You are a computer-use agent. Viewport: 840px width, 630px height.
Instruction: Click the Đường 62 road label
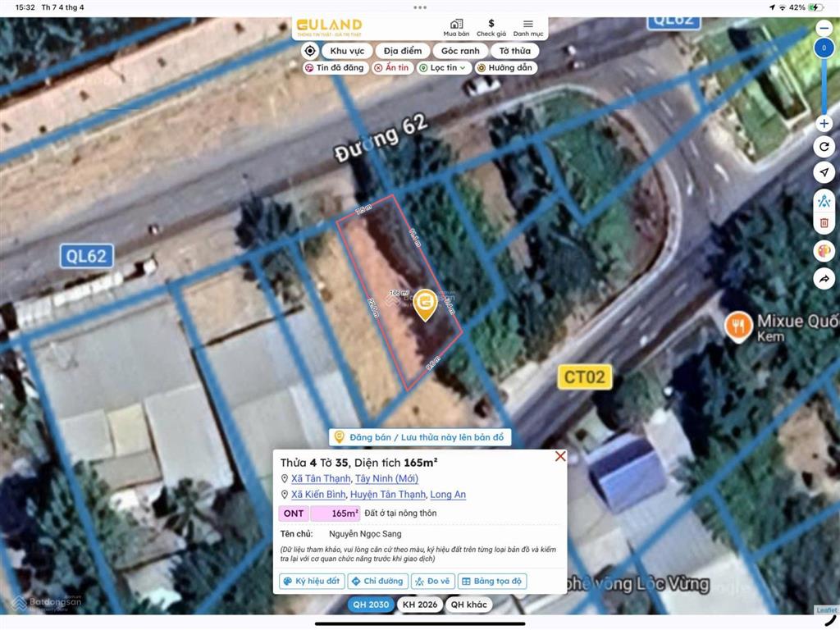coord(381,138)
